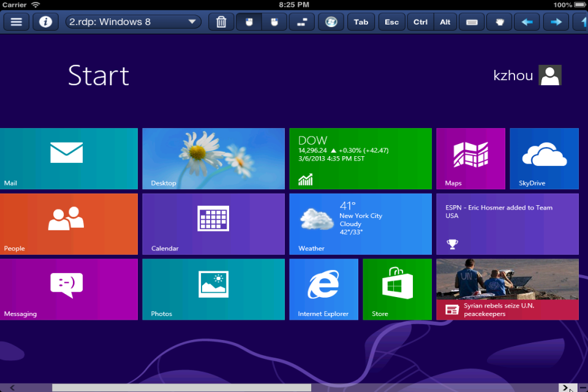Image resolution: width=588 pixels, height=392 pixels.
Task: Click the info button
Action: click(x=45, y=22)
